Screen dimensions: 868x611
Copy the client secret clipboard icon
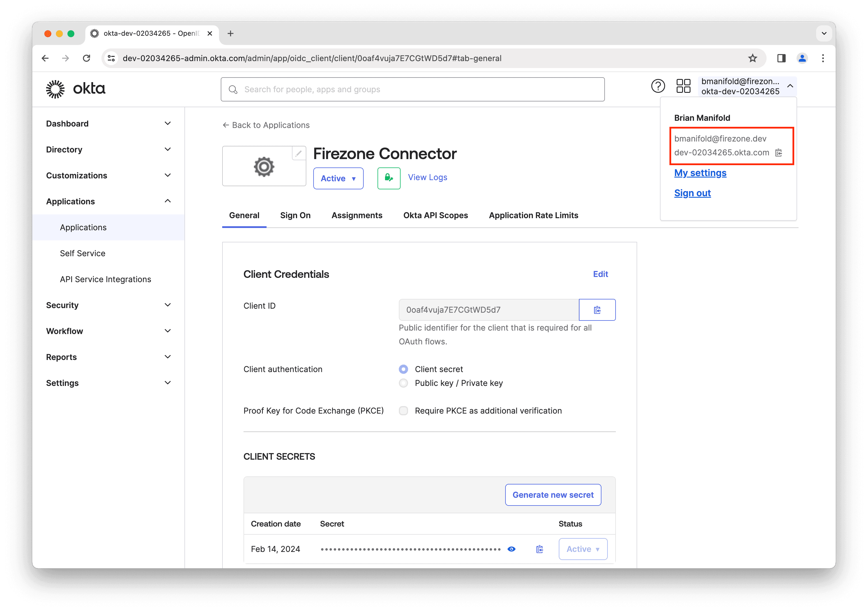pos(539,549)
